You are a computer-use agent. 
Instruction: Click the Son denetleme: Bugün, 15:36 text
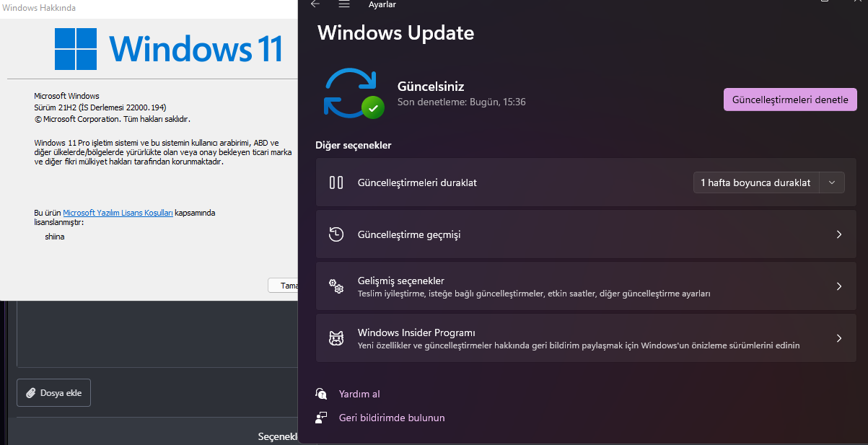[x=462, y=102]
